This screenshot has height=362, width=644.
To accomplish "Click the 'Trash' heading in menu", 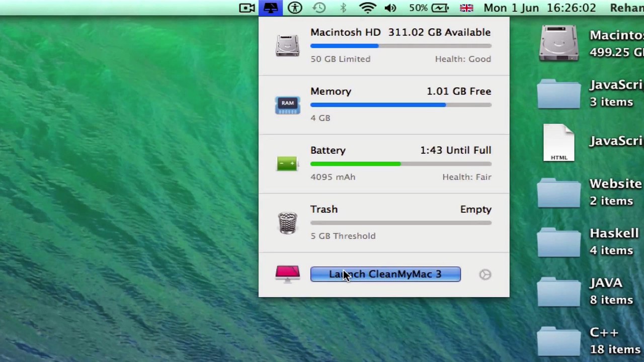I will (324, 209).
